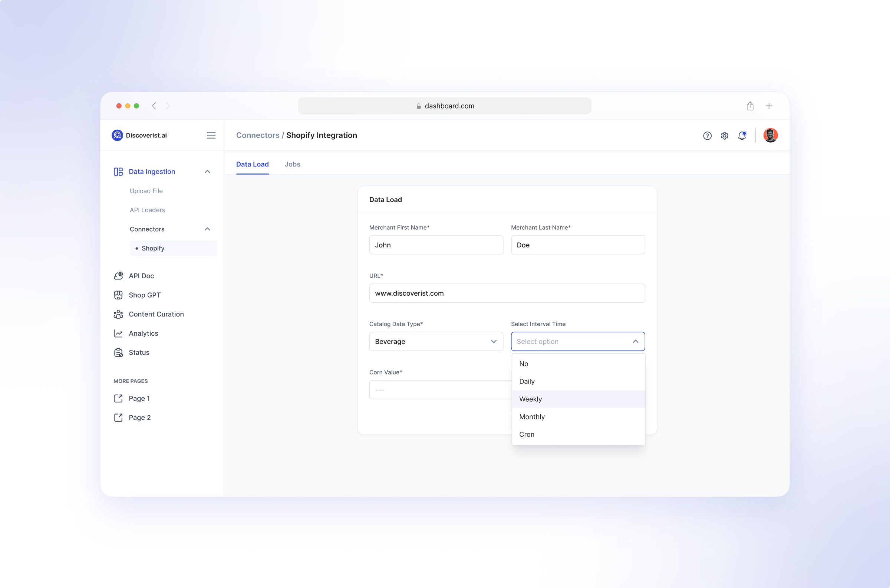
Task: Click the settings gear icon
Action: [725, 136]
